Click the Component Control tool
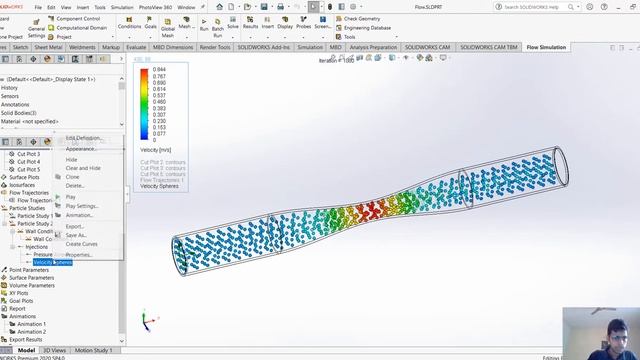Image resolution: width=640 pixels, height=360 pixels. pos(74,19)
